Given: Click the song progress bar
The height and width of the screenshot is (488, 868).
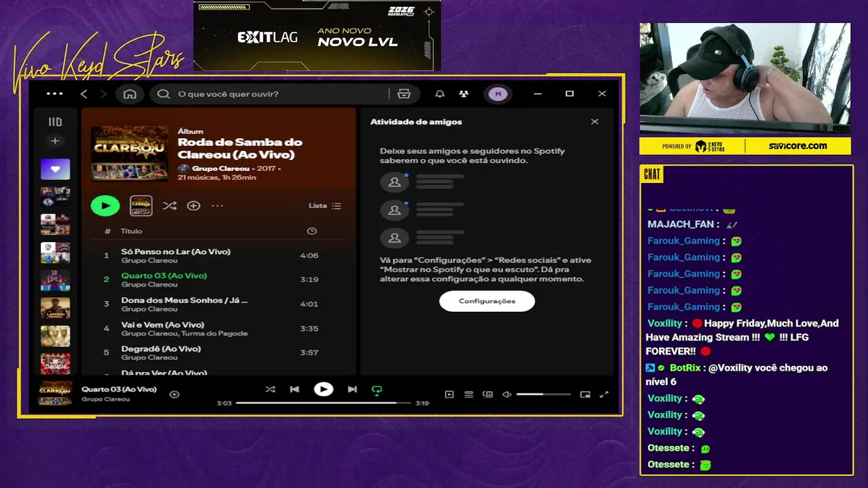Looking at the screenshot, I should point(323,403).
